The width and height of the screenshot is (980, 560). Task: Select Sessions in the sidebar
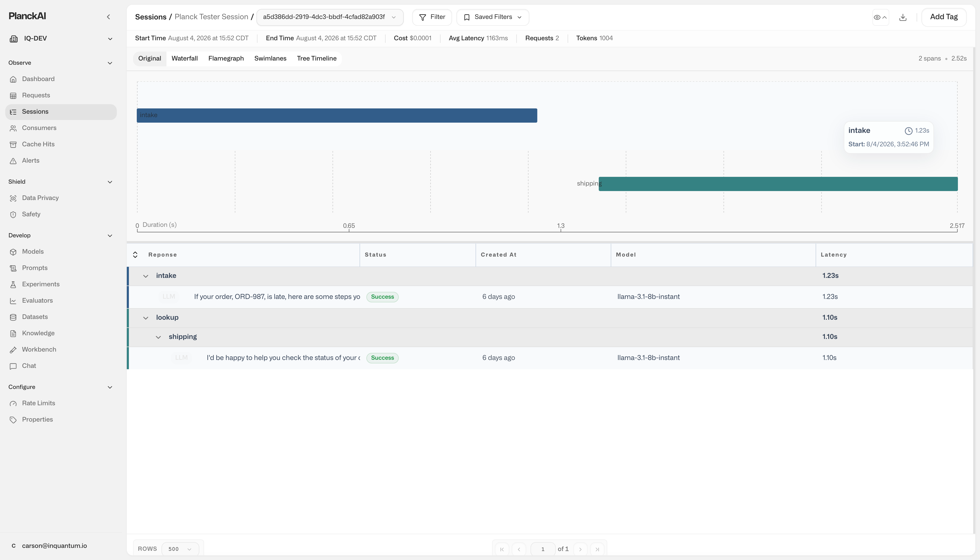coord(61,112)
